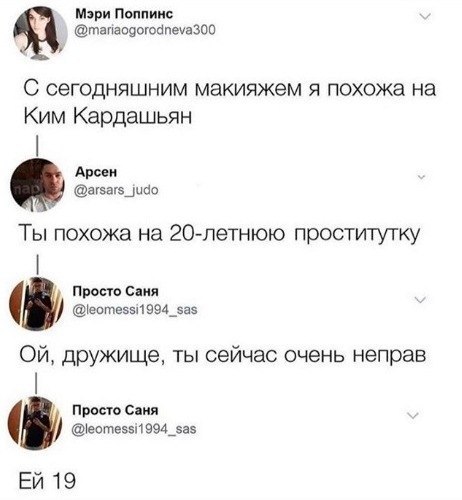Expand chevron menu on Мэри Поппинс tweet
The height and width of the screenshot is (500, 462).
click(426, 17)
